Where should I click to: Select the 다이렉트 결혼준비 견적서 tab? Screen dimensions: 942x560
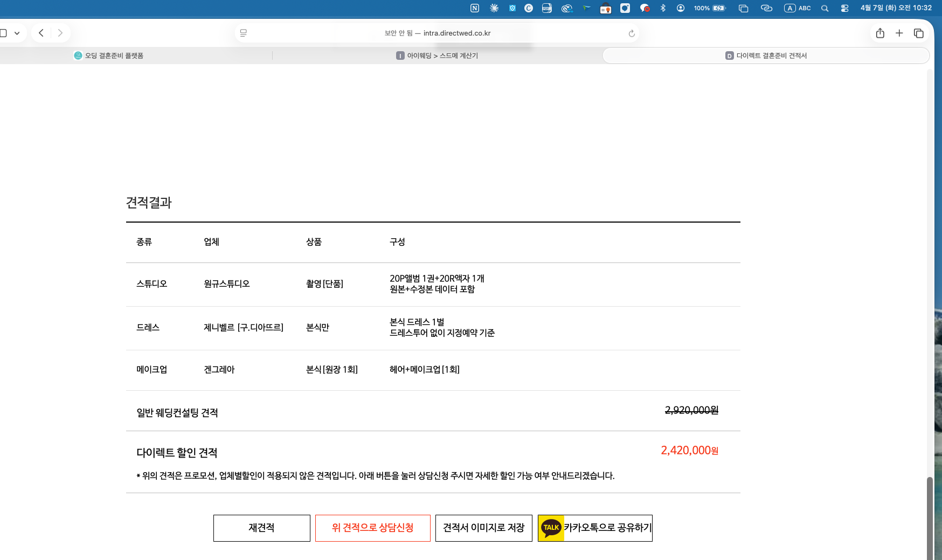(x=765, y=55)
